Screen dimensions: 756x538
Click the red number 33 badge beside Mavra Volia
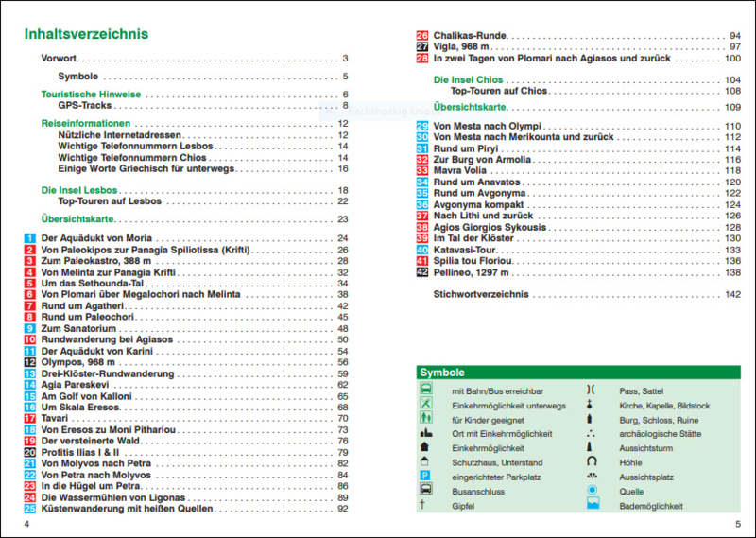(x=421, y=171)
